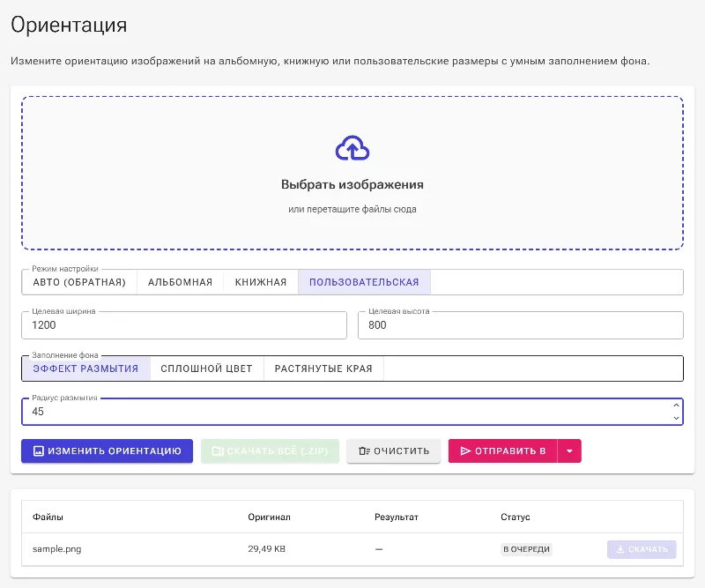The image size is (705, 588).
Task: Choose 'Растянутые края' background fill
Action: [323, 368]
